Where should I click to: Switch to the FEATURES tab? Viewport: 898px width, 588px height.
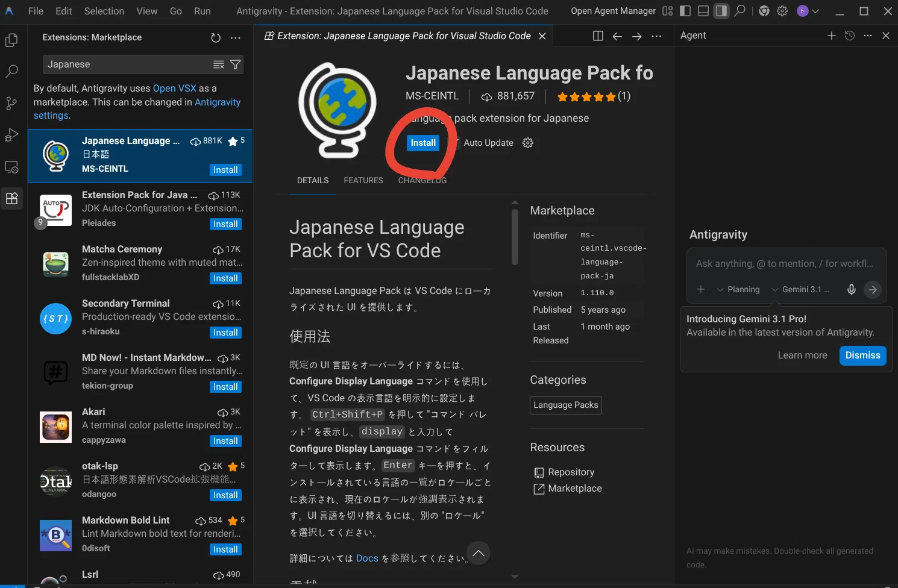363,180
